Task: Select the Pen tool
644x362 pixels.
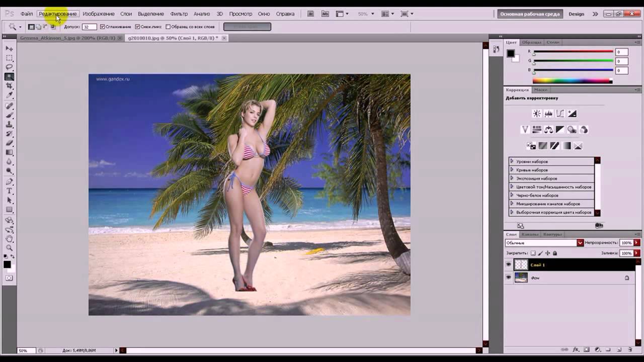Action: tap(10, 182)
